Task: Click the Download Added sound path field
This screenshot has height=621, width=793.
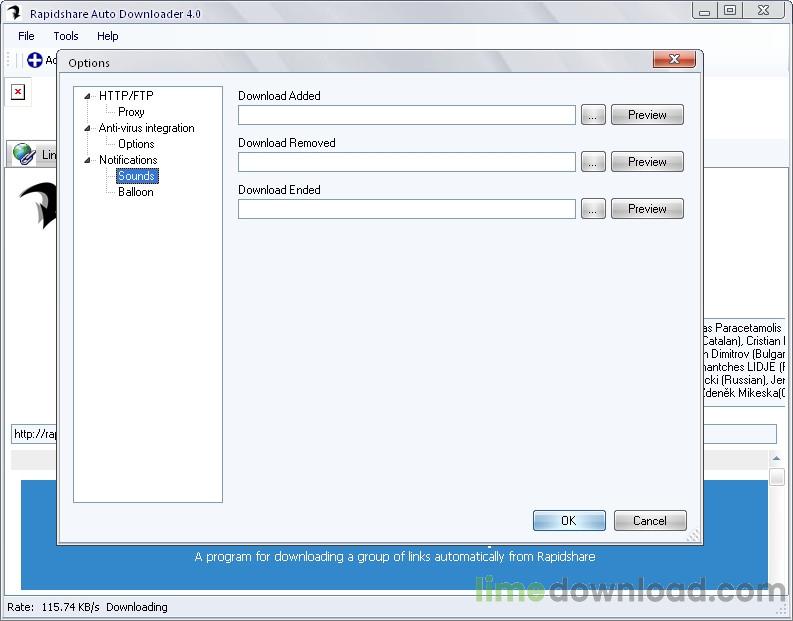Action: tap(407, 115)
